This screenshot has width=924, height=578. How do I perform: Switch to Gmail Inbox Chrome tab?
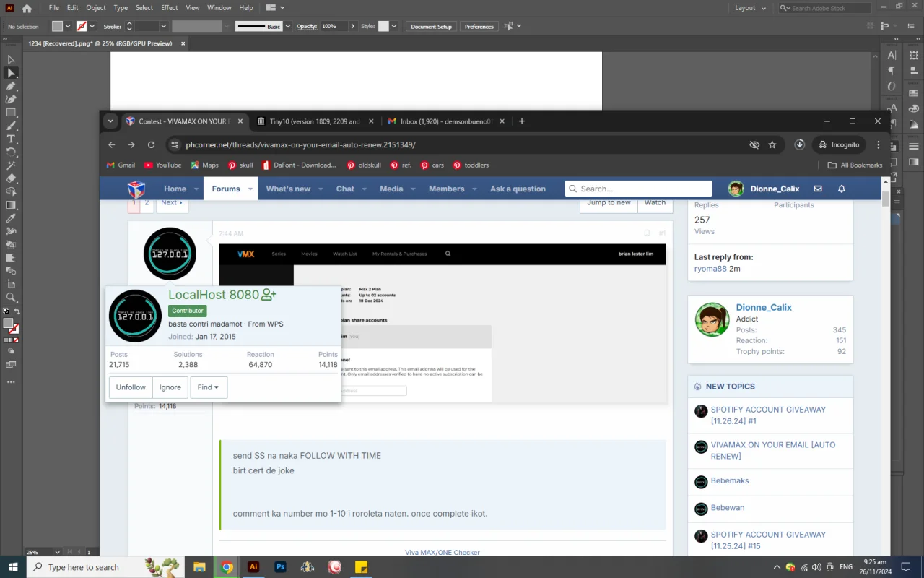[445, 121]
